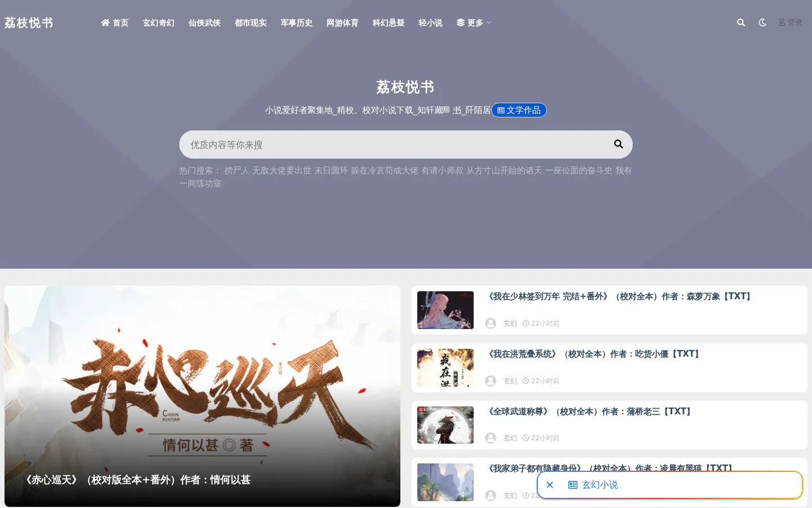Viewport: 812px width, 508px height.
Task: Search hot keyword 从方寸山开始的诸天
Action: 504,170
